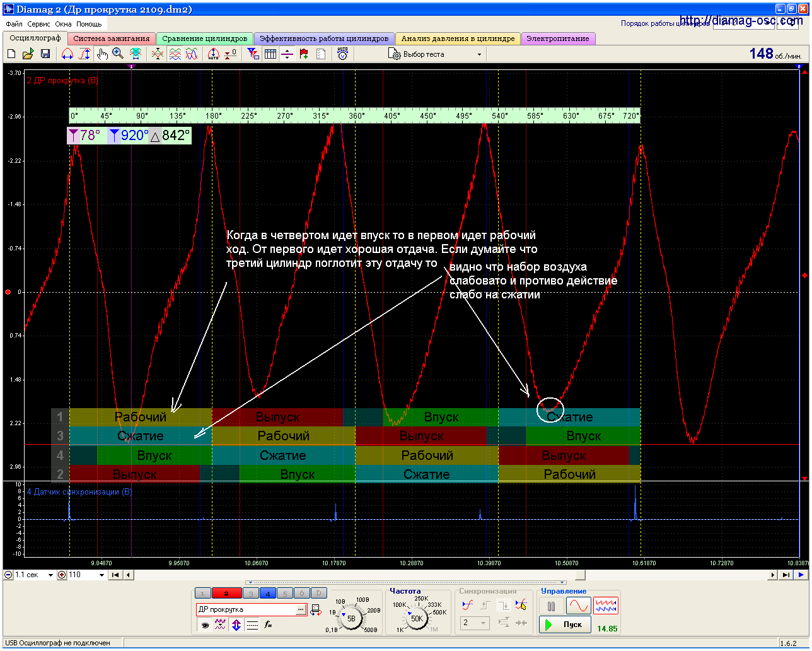Select the magnifier zoom tool
812x651 pixels.
coord(118,54)
